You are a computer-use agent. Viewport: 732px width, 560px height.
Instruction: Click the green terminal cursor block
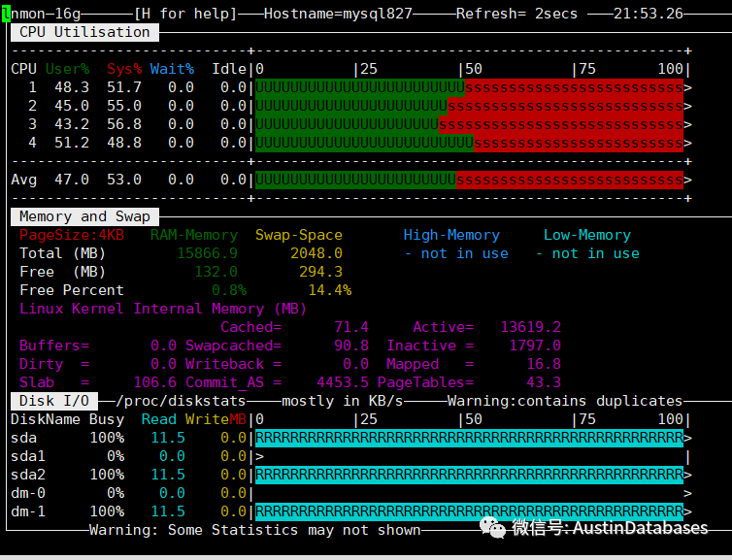(6, 14)
